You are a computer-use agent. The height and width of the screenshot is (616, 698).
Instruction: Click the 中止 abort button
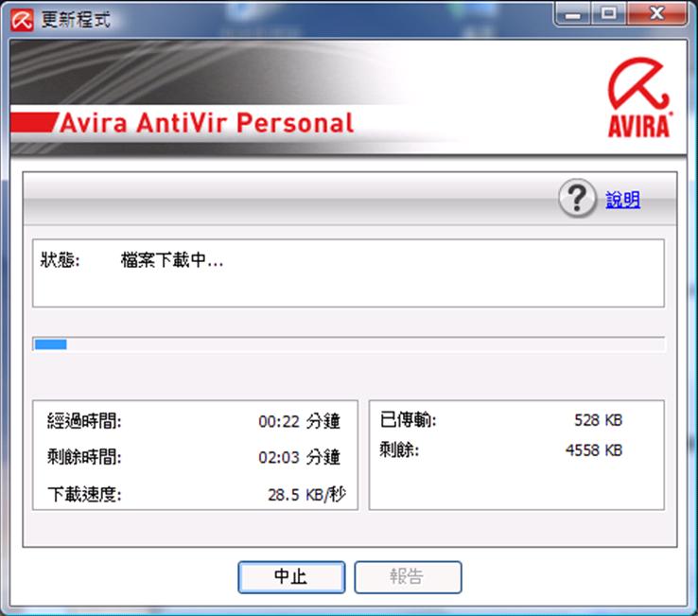coord(291,577)
